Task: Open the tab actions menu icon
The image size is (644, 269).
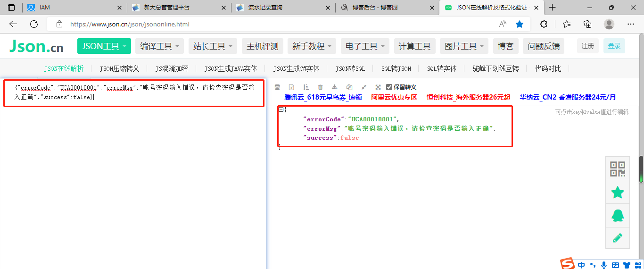Action: pyautogui.click(x=11, y=8)
